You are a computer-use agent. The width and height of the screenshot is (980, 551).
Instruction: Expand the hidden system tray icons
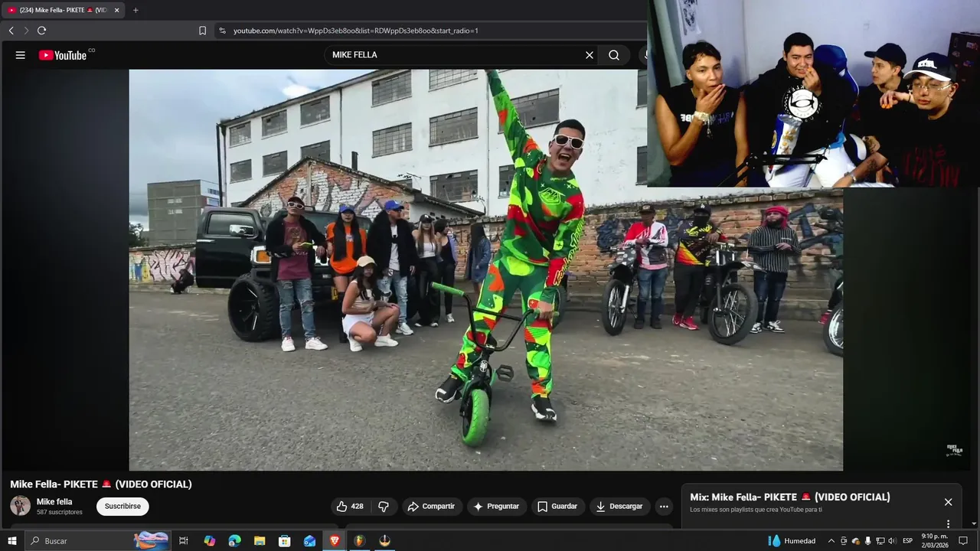831,541
